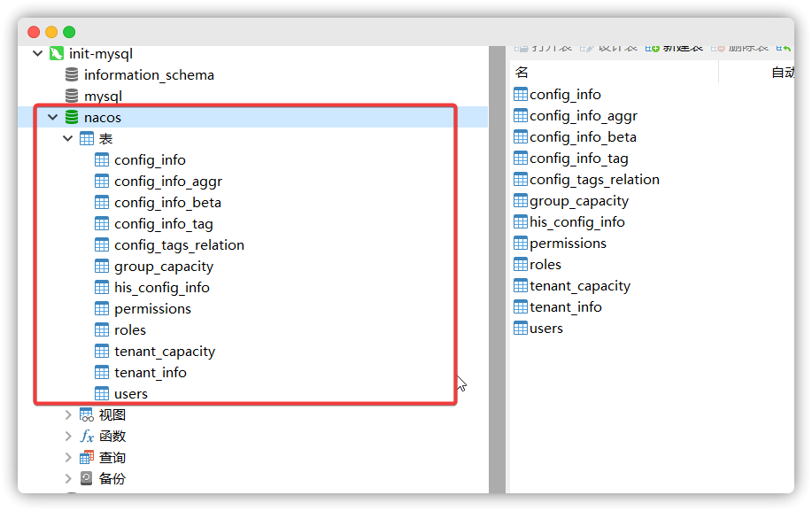Viewport: 812px width, 511px height.
Task: Click config_info_beta icon in the right list
Action: [521, 136]
